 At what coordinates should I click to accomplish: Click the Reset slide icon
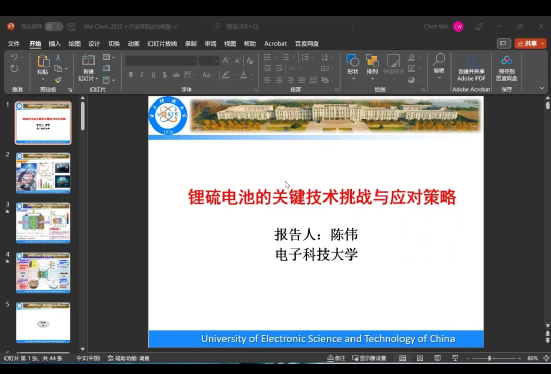point(106,68)
